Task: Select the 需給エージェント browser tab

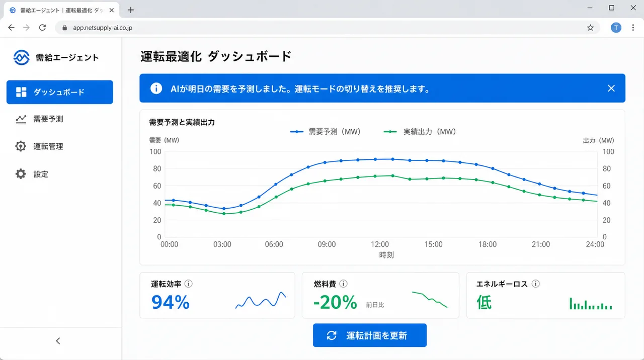Action: tap(62, 10)
